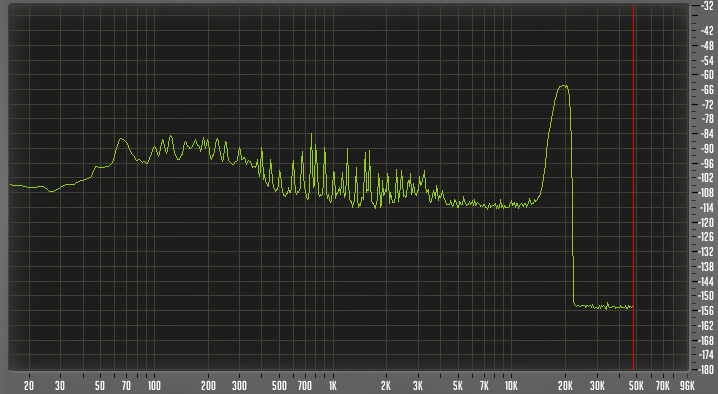The width and height of the screenshot is (718, 394).
Task: Click the -42 dB scale label
Action: pyautogui.click(x=707, y=31)
